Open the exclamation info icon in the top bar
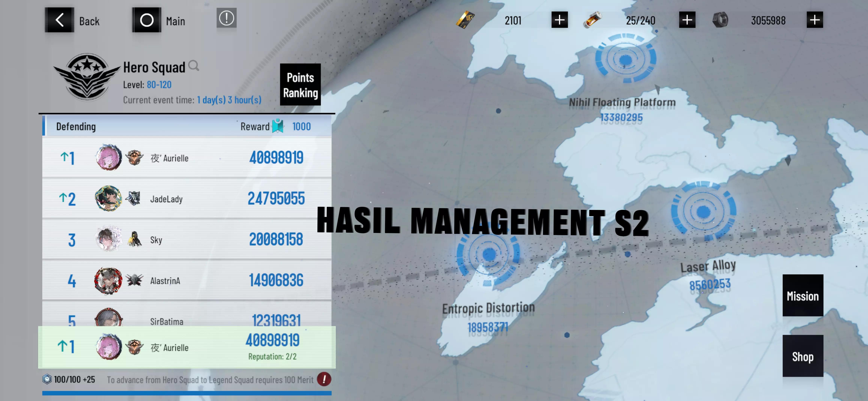Screen dimensions: 868x401 pos(226,18)
